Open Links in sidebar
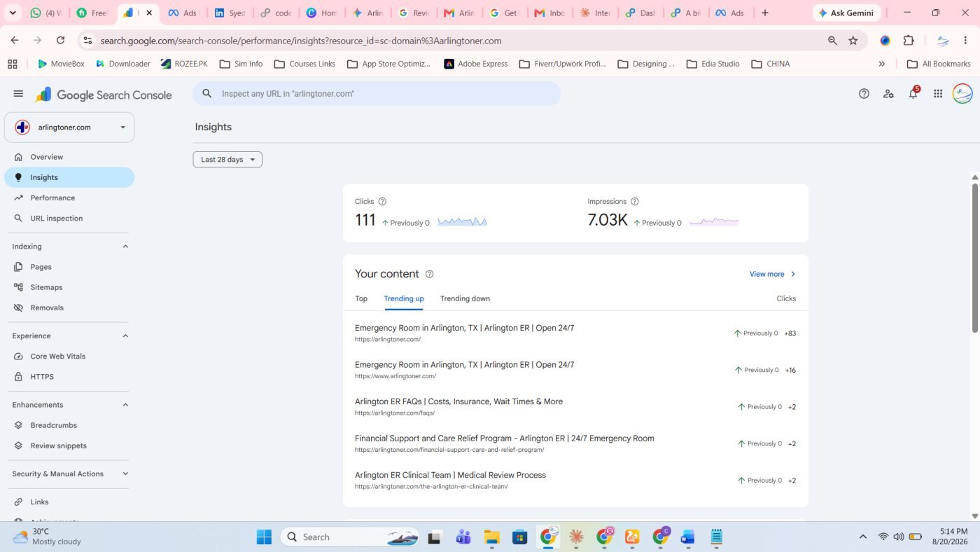The image size is (980, 552). 69,502
